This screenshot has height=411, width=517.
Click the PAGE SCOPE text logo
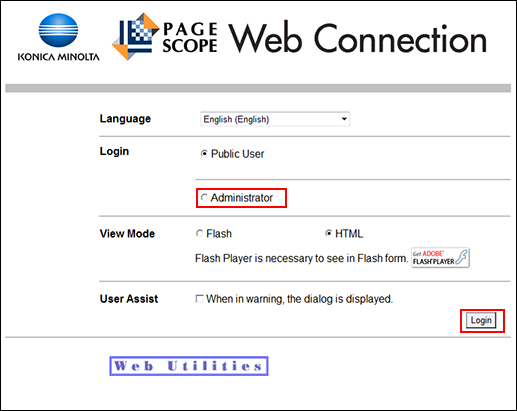(x=190, y=38)
